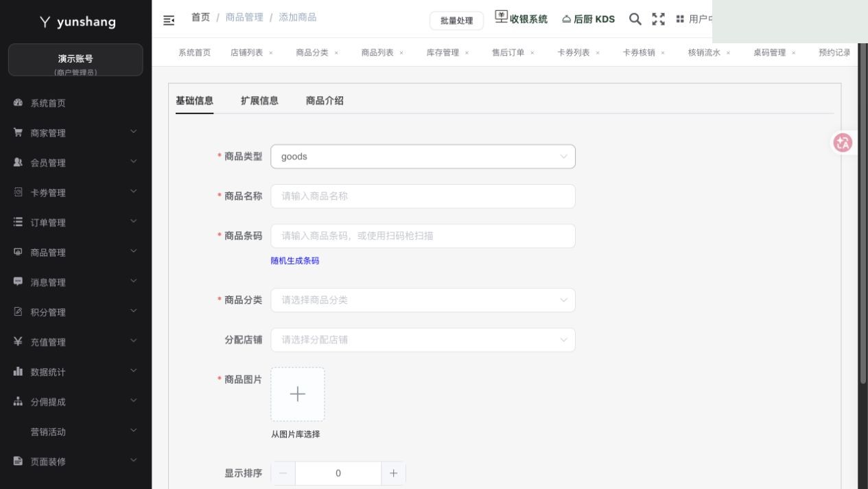Click the 商品管理 icon in the sidebar
Screen dimensions: 868x489
point(19,252)
